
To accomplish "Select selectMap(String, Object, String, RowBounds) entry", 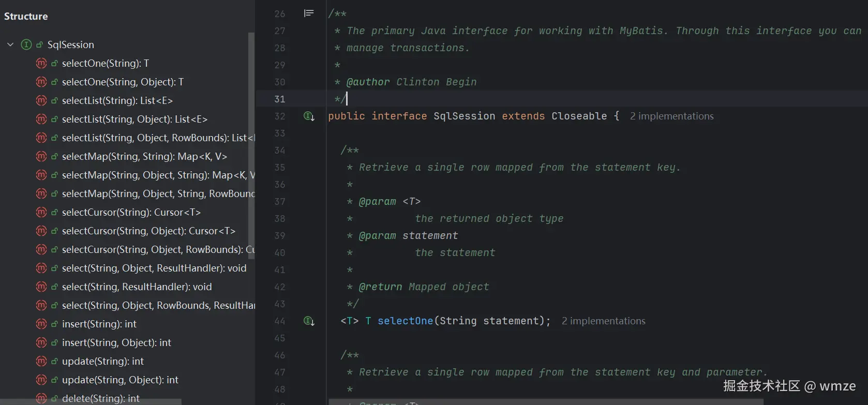I will 158,193.
